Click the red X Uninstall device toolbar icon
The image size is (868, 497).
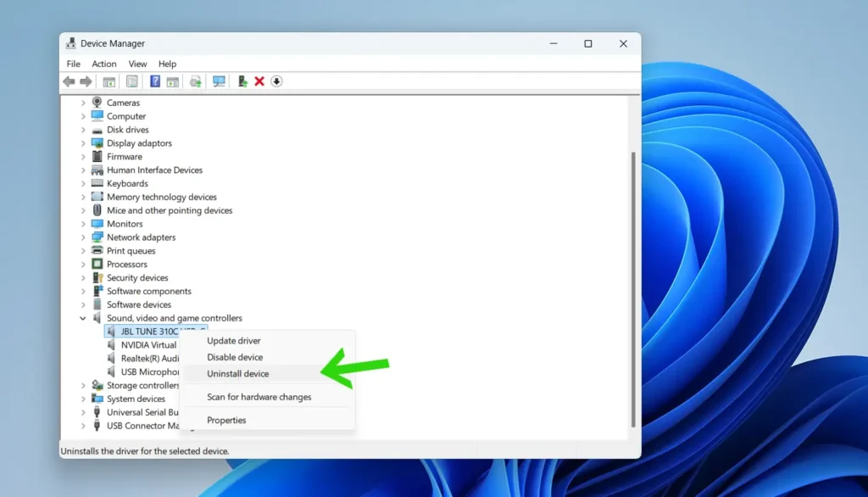[259, 81]
